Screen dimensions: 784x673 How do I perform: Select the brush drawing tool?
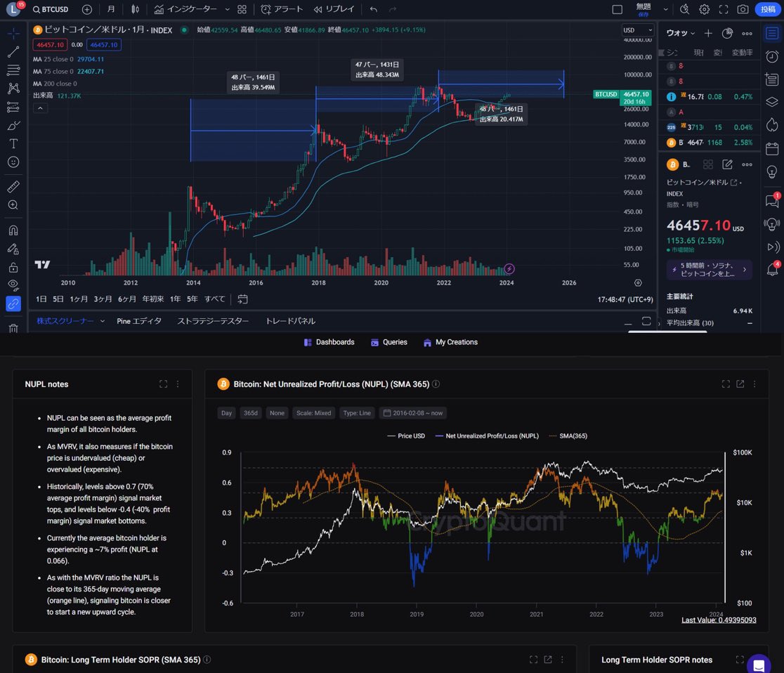13,126
